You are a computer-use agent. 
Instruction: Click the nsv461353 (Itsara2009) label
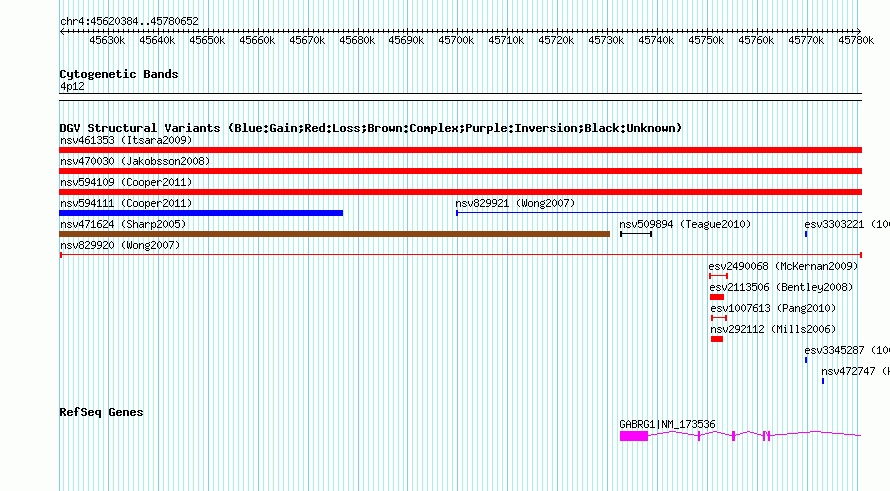coord(126,140)
